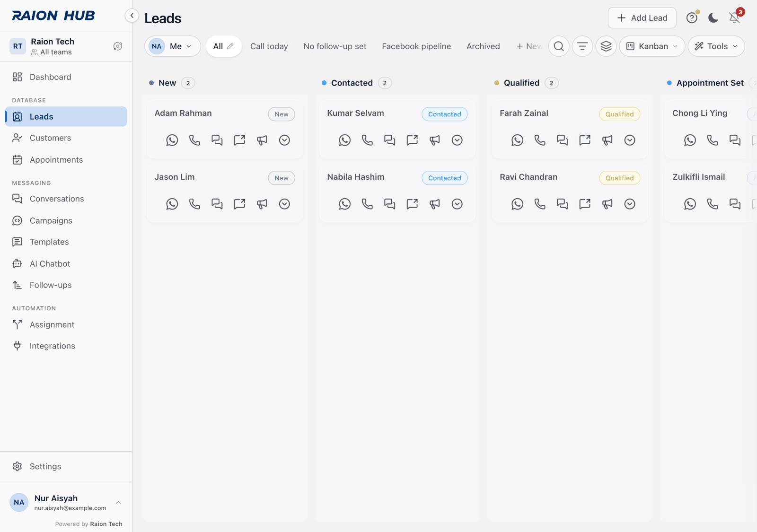Switch to No follow-up set tab
The height and width of the screenshot is (532, 757).
coord(335,46)
